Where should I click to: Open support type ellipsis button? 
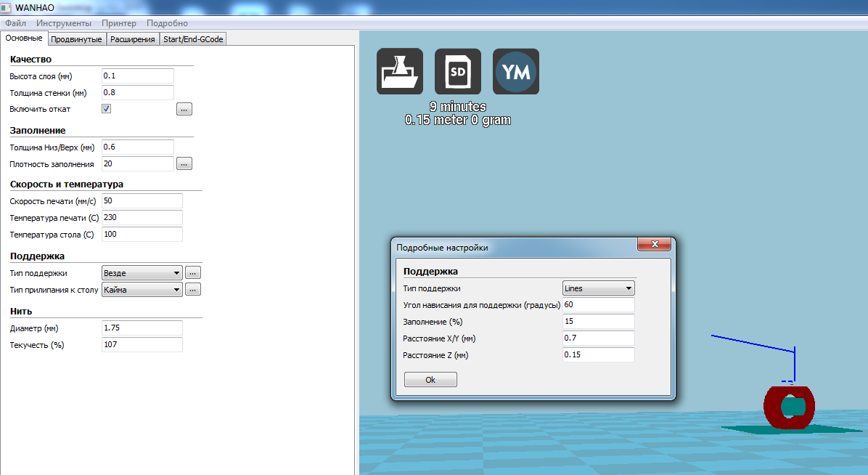[192, 273]
